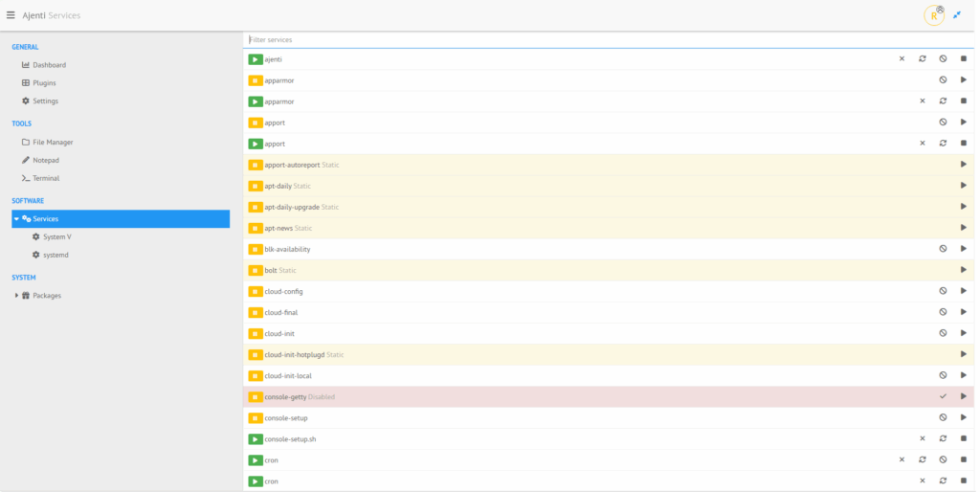
Task: Disable the console-setup service
Action: 943,417
